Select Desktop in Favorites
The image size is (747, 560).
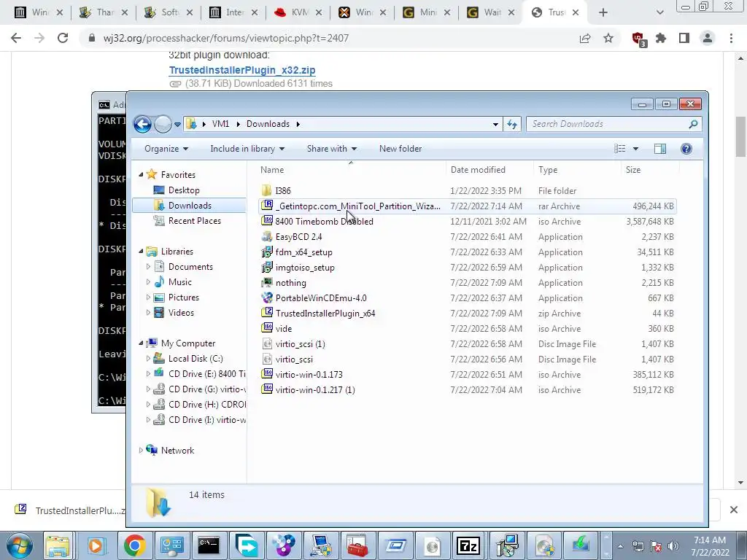(184, 190)
